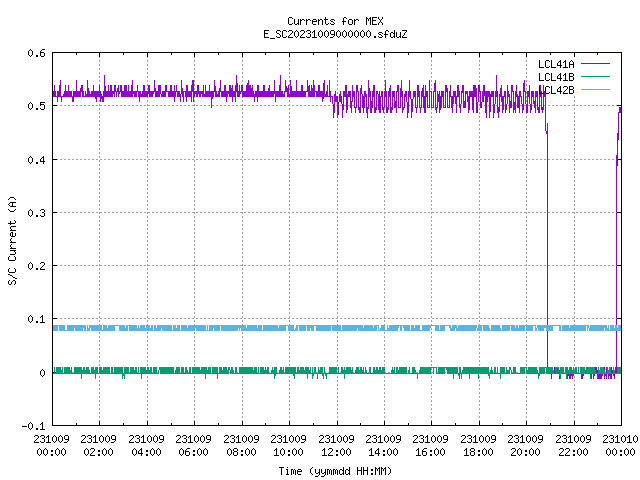Click the 231009 12:00 x-axis tick label
This screenshot has height=480, width=640.
tap(336, 445)
